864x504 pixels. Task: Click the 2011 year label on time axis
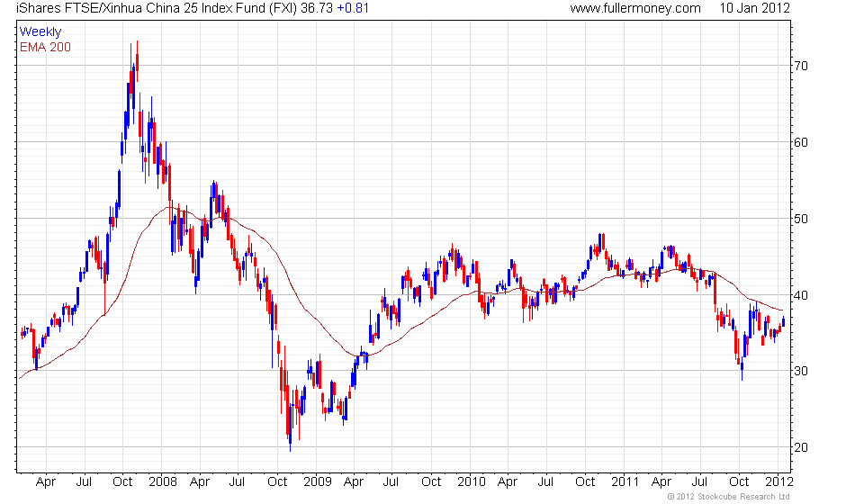625,482
